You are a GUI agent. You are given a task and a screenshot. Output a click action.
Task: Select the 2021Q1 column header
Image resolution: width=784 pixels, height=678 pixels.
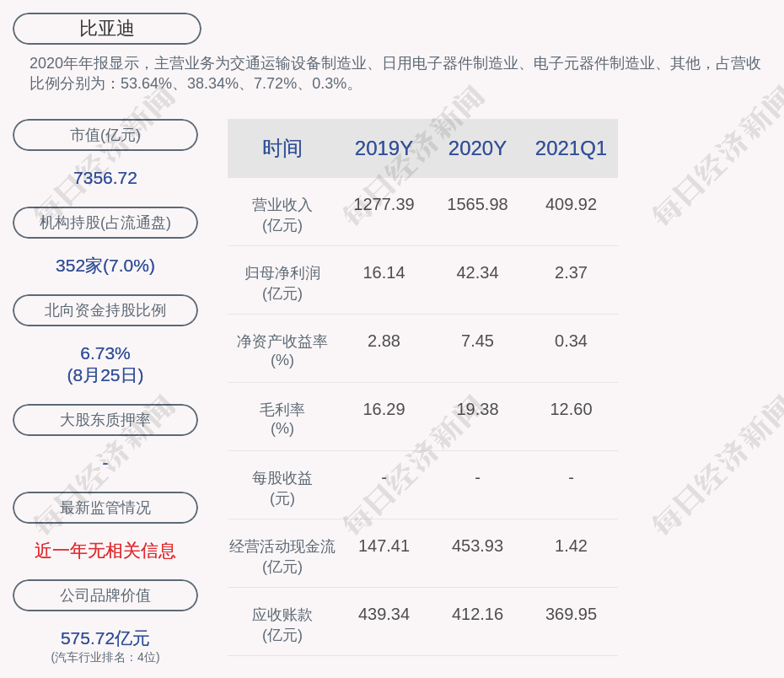(571, 148)
